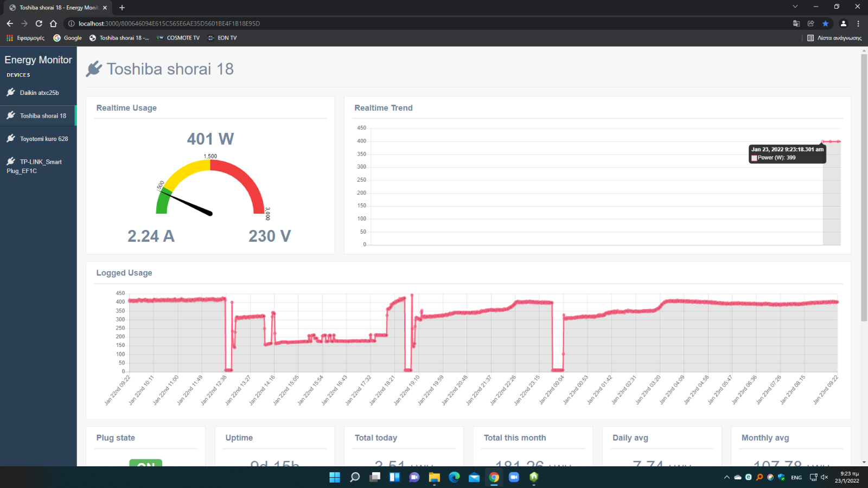Click the scrollbar down arrow
Image resolution: width=868 pixels, height=488 pixels.
864,463
